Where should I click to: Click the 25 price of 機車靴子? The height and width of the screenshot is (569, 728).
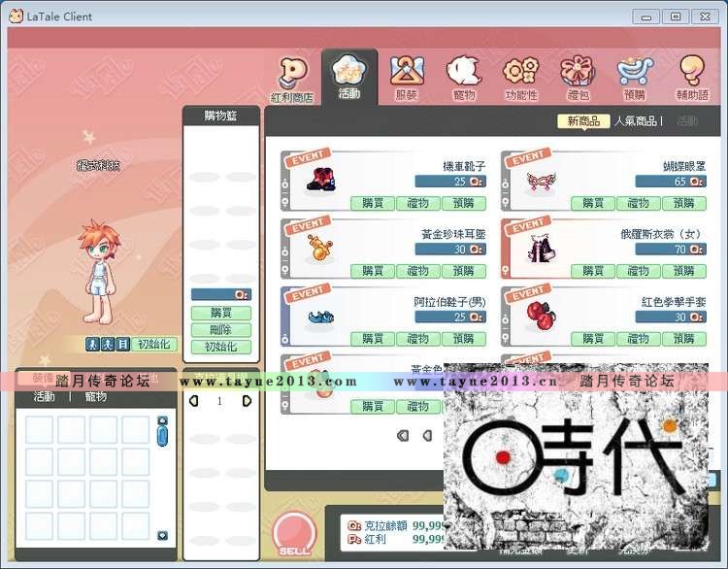(449, 182)
